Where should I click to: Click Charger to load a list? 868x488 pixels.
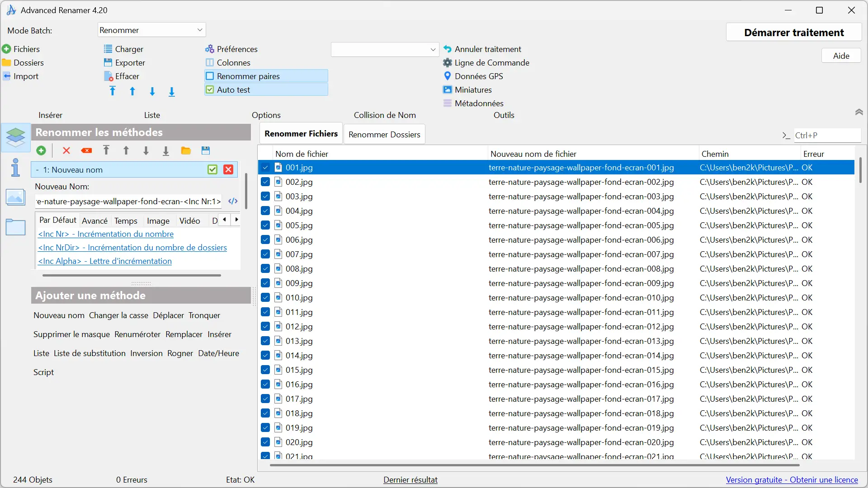click(123, 49)
